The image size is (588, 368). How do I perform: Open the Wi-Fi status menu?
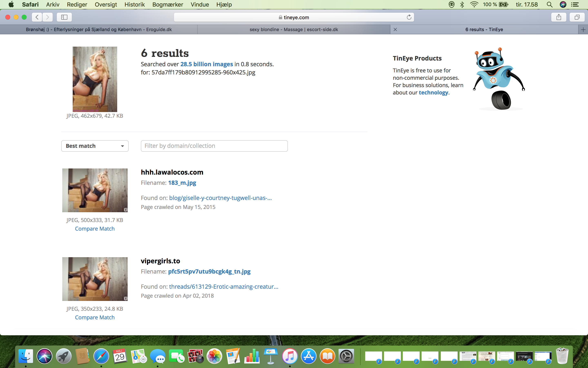[x=474, y=4]
